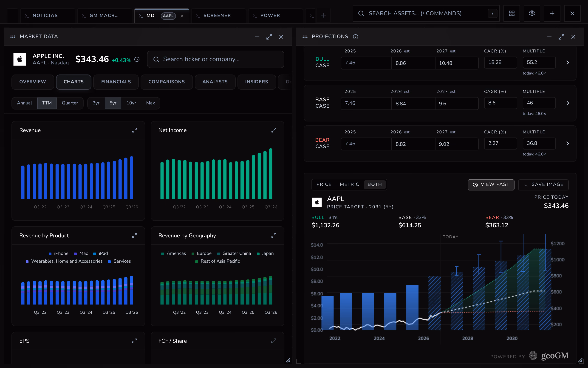Click the Apple logo in Market Data
The image size is (588, 368).
point(20,59)
